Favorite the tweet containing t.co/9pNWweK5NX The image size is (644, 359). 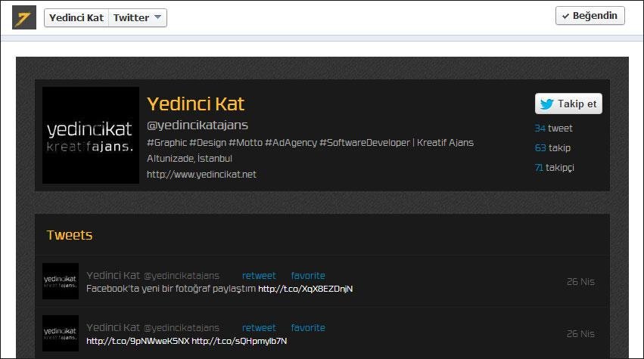(x=308, y=328)
